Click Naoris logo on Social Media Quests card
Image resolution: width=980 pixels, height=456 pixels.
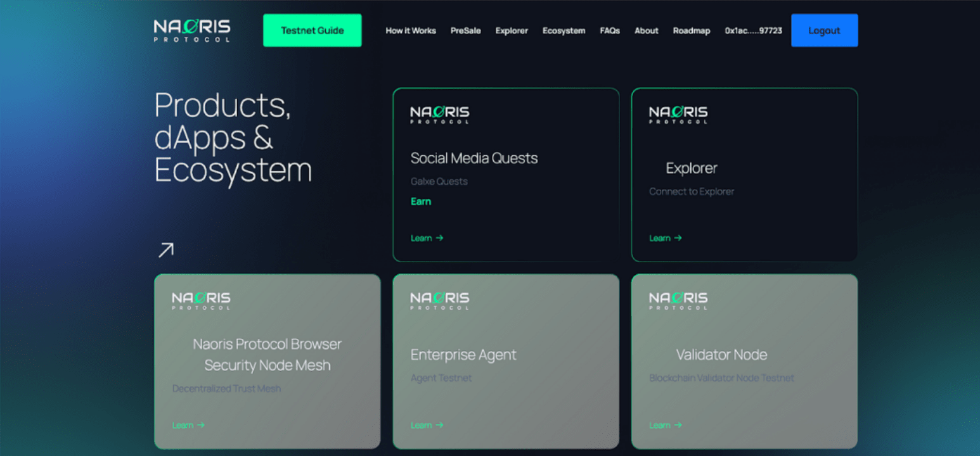[x=440, y=115]
